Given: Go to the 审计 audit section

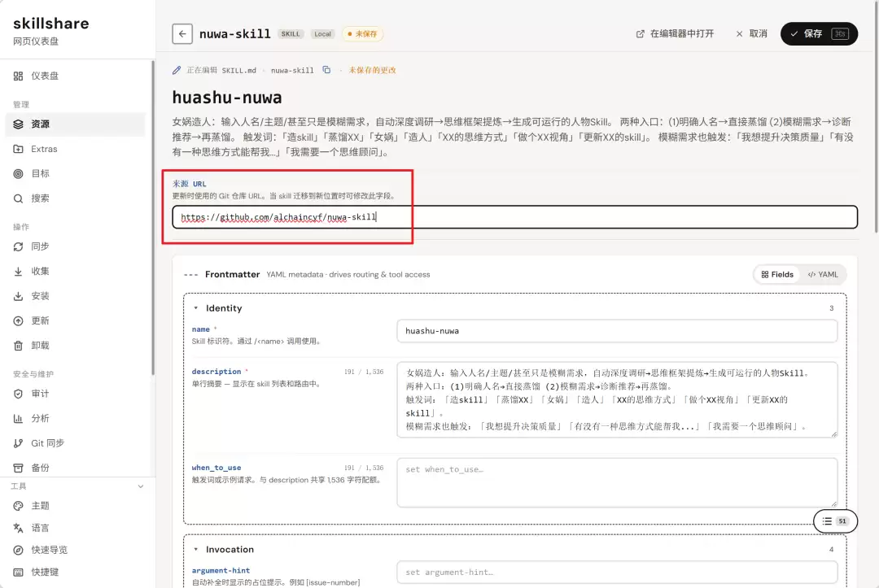Looking at the screenshot, I should pos(76,394).
